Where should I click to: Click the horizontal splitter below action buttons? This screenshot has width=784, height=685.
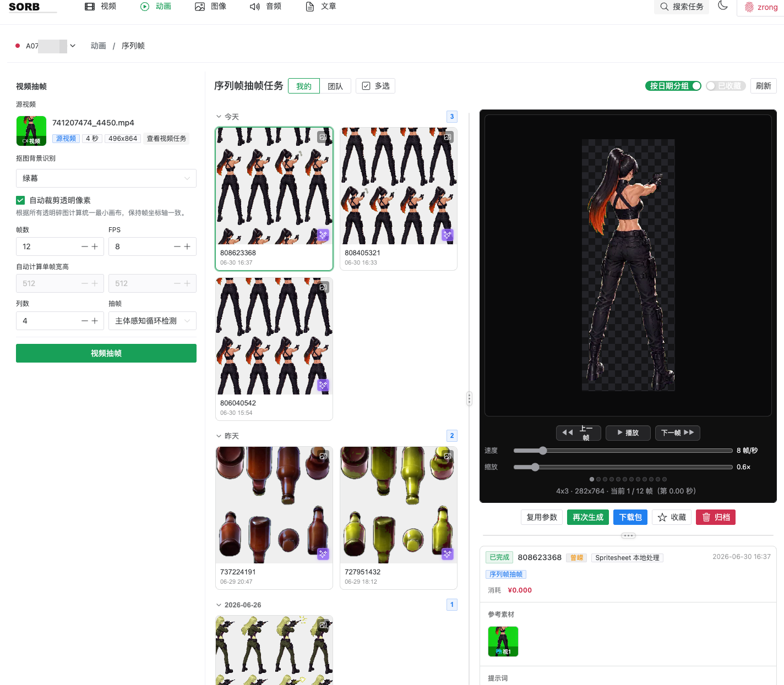pos(628,535)
